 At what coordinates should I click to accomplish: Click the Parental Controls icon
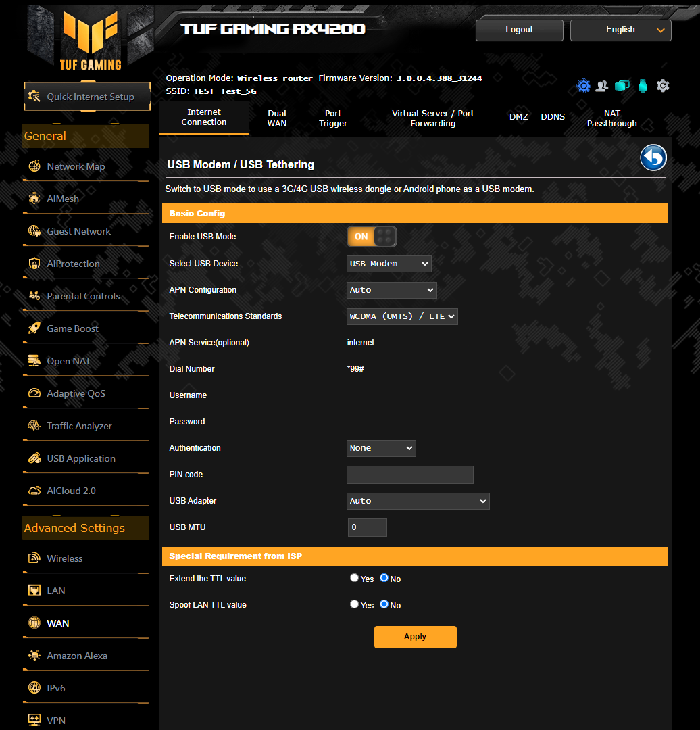pos(34,296)
